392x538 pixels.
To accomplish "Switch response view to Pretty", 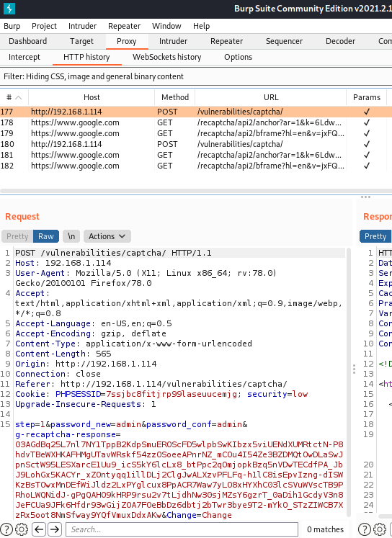I will pyautogui.click(x=375, y=236).
